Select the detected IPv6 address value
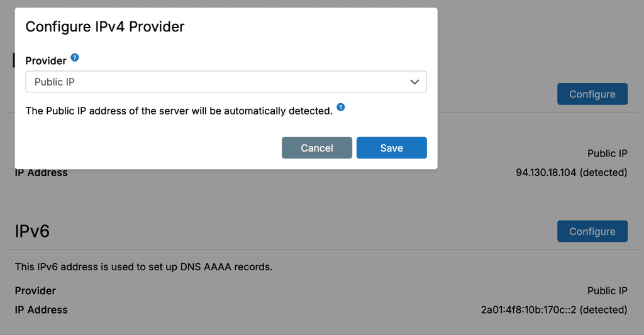The height and width of the screenshot is (335, 644). [553, 310]
